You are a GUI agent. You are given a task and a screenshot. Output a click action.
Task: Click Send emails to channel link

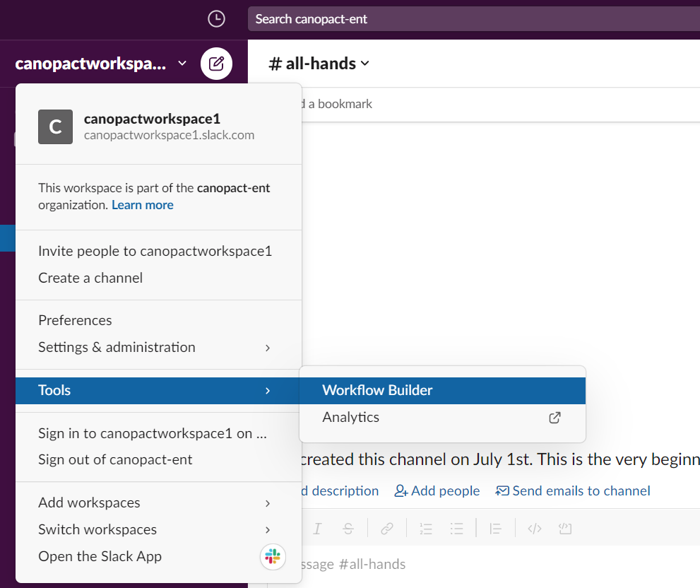573,491
